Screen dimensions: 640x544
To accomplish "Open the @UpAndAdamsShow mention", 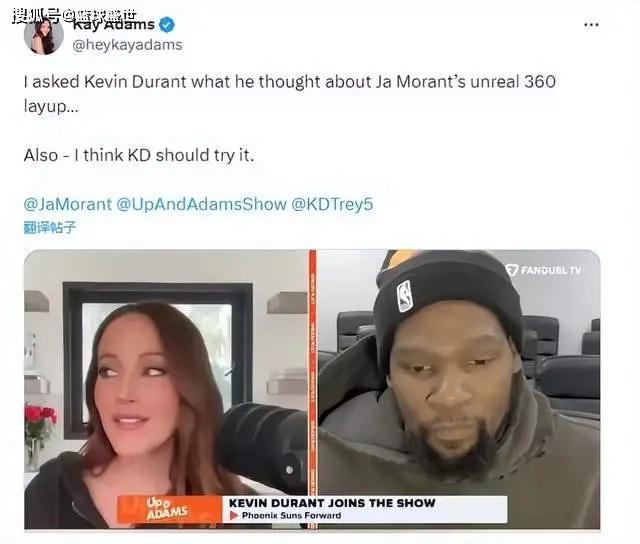I will [202, 204].
